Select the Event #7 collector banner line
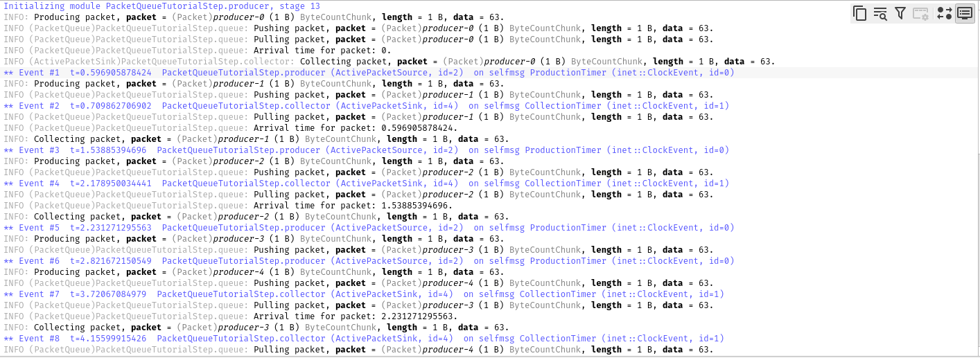Image resolution: width=980 pixels, height=358 pixels. [364, 294]
